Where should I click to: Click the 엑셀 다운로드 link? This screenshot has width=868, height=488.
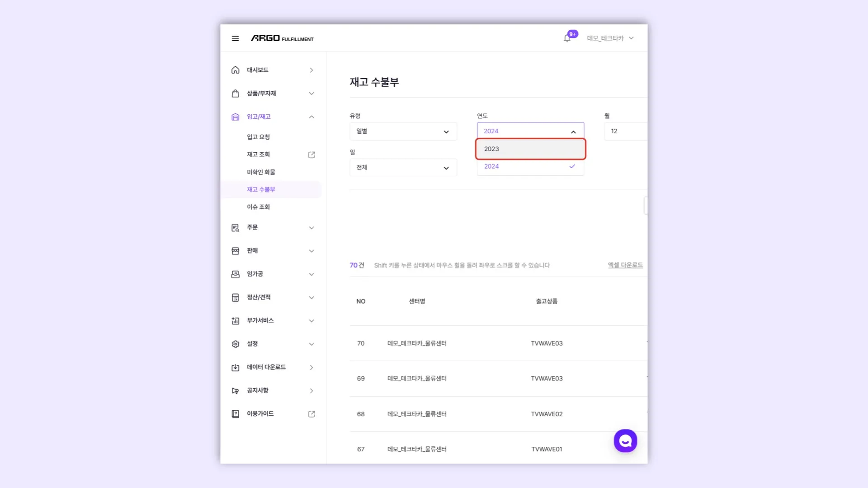click(625, 265)
